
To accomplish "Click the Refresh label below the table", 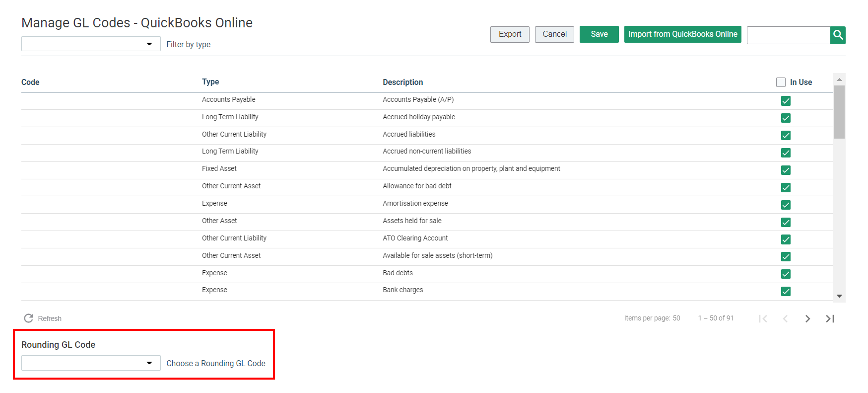I will [50, 318].
